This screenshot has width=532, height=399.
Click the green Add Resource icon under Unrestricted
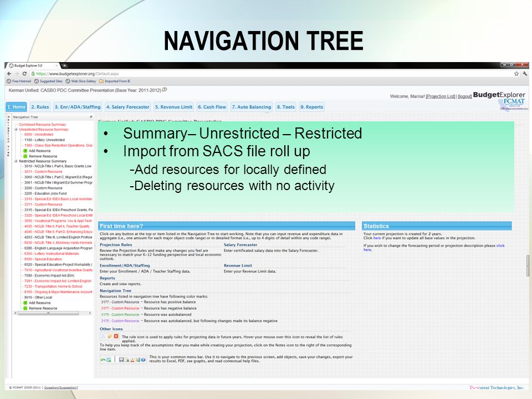pos(25,151)
